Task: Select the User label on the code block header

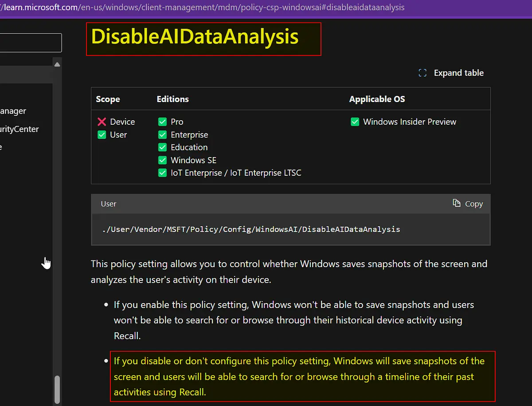Action: (x=109, y=204)
